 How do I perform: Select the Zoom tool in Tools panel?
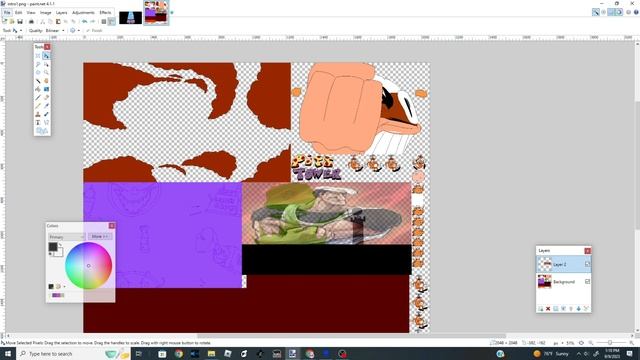(46, 73)
